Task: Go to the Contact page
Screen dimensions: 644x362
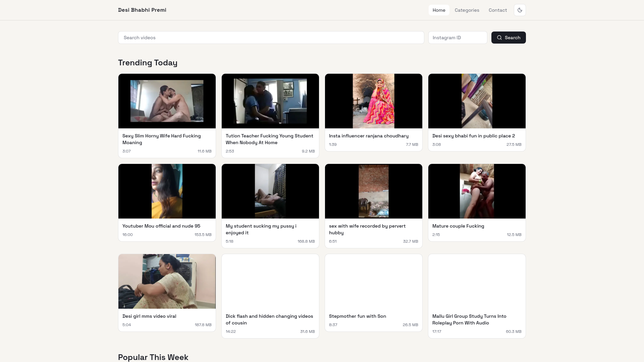Action: (x=497, y=10)
